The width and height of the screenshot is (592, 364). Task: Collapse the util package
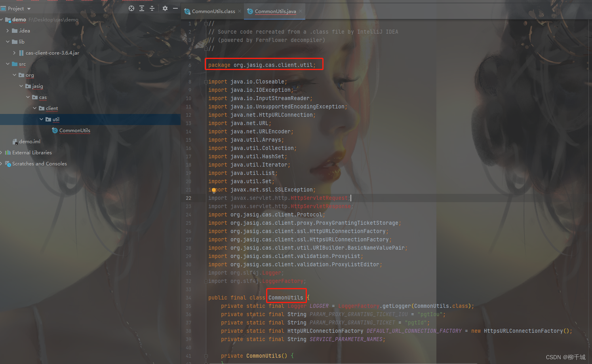[42, 119]
